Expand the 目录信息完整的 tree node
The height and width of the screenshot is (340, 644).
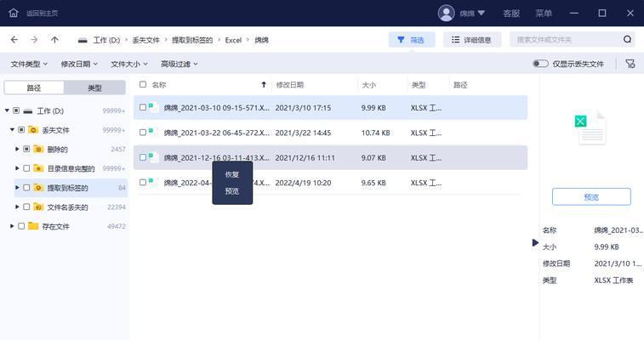[17, 168]
